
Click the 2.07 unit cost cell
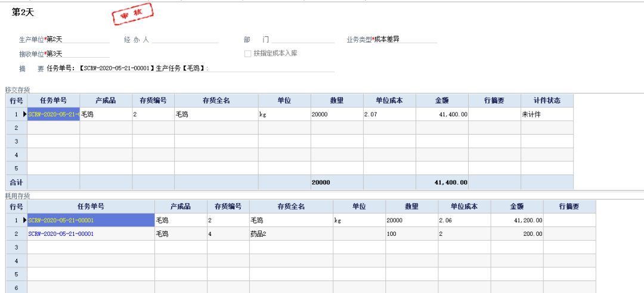coord(389,114)
